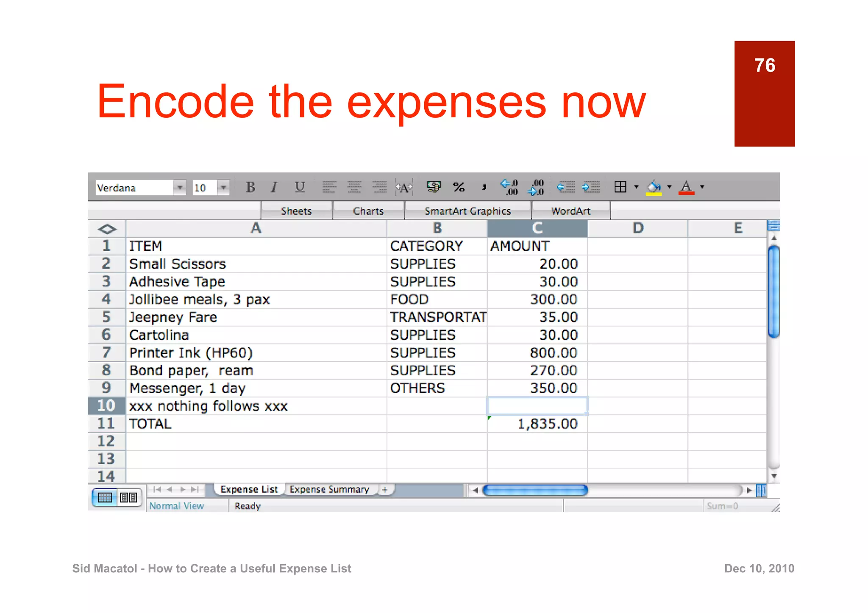Apply cell borders

tap(620, 187)
